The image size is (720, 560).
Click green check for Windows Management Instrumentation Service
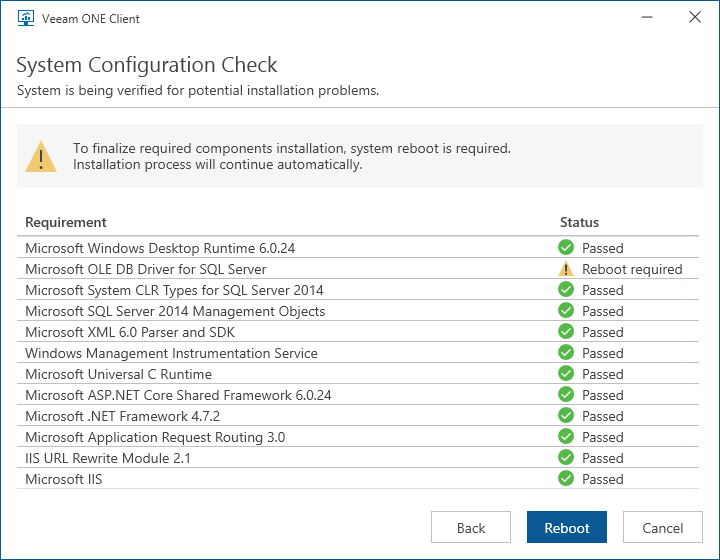[566, 353]
